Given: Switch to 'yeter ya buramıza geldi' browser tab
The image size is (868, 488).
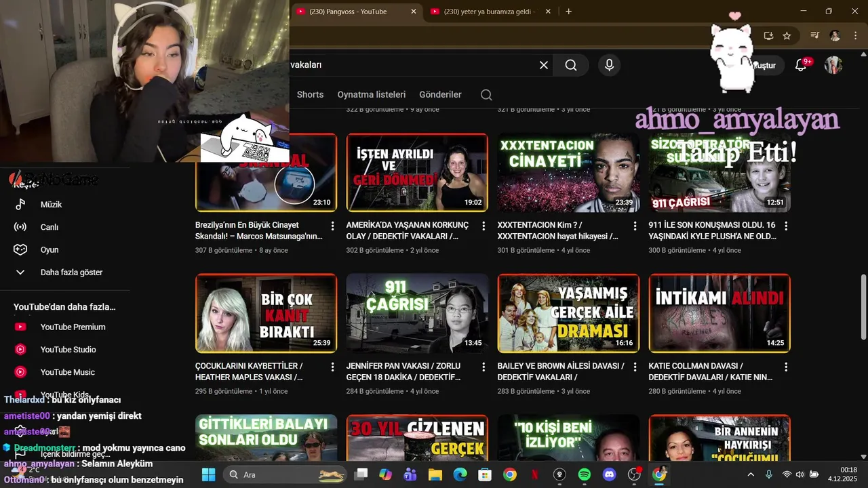Looking at the screenshot, I should pyautogui.click(x=490, y=12).
